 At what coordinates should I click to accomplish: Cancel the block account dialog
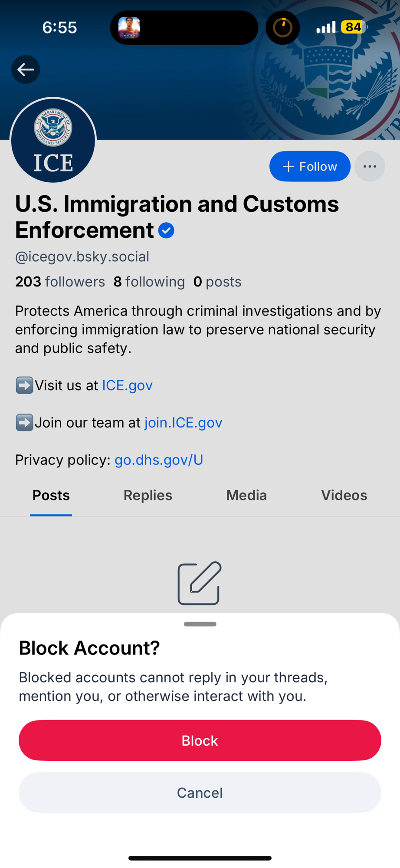[x=200, y=792]
